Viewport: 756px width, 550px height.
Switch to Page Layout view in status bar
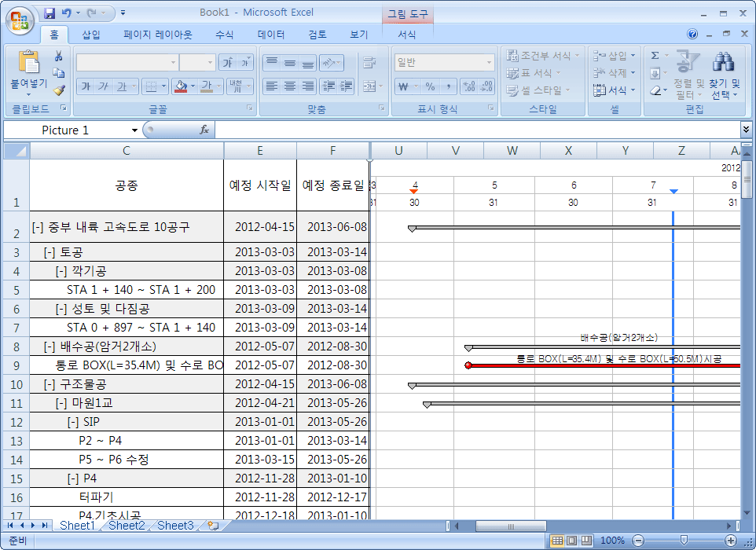coord(571,541)
